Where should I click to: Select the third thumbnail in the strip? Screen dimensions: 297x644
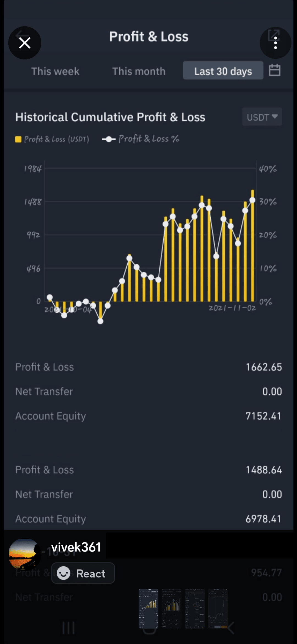(x=195, y=608)
